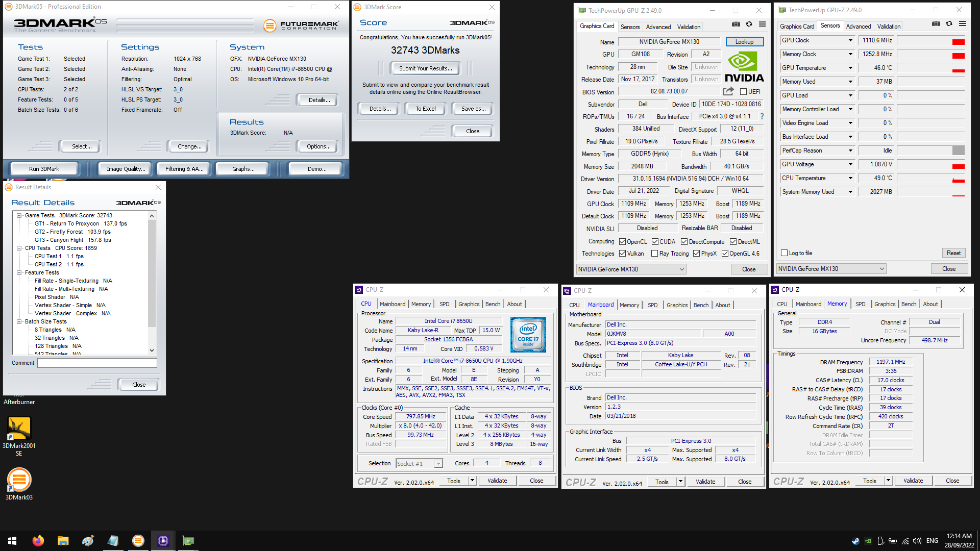The image size is (980, 551).
Task: Switch to Sensors tab in left GPU-Z window
Action: (630, 27)
